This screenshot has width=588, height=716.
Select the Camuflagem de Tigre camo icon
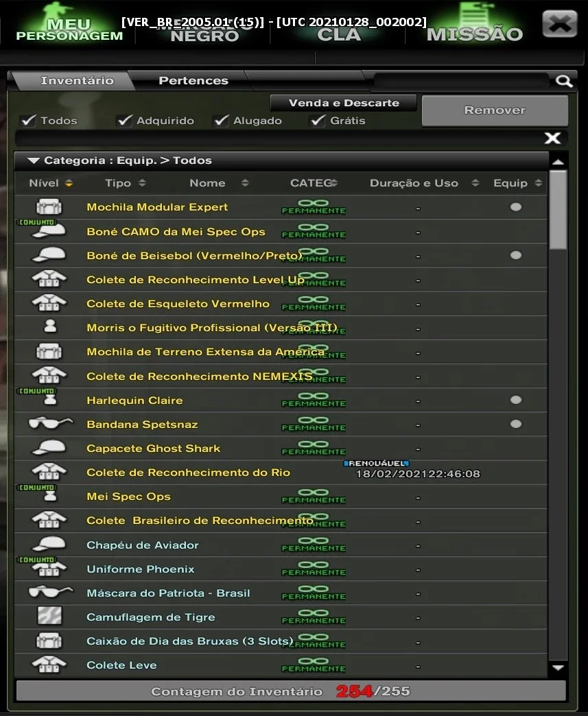click(x=49, y=616)
